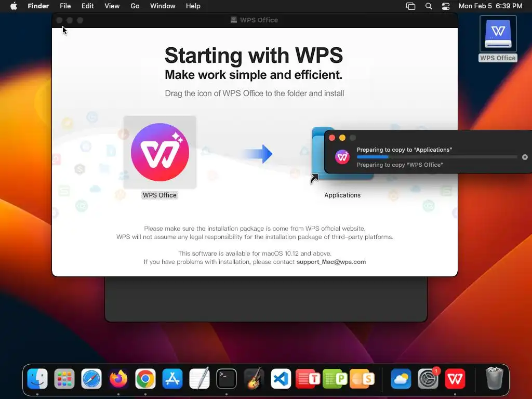Open Terminal from the Dock
Image resolution: width=532 pixels, height=399 pixels.
227,379
